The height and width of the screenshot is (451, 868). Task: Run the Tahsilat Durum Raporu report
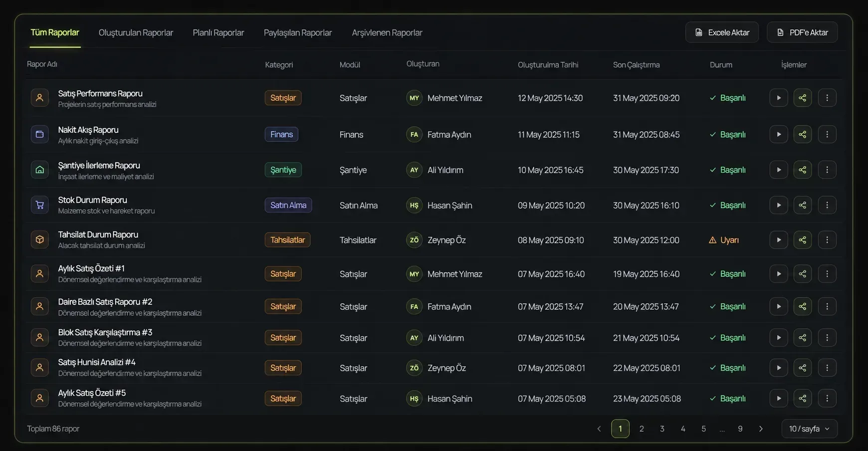[778, 240]
